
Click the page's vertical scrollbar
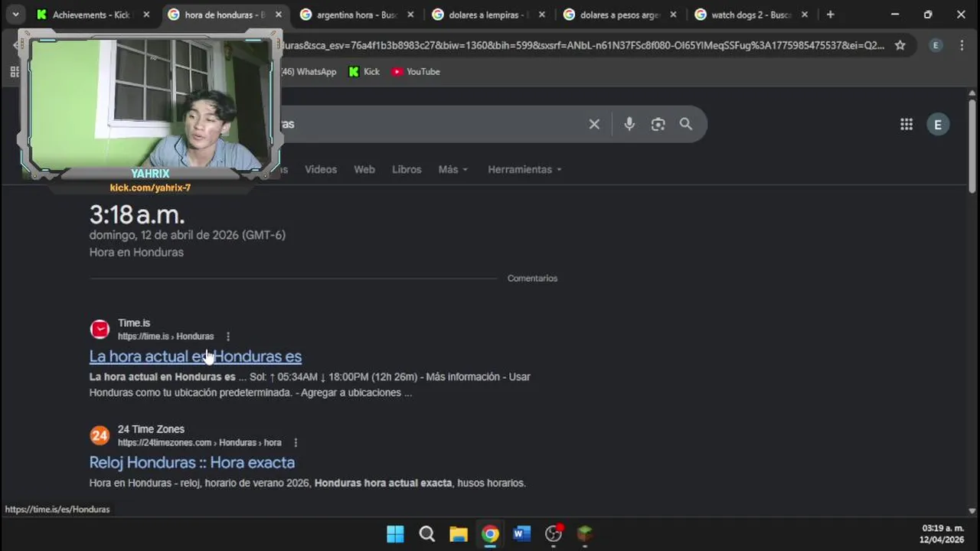pyautogui.click(x=972, y=145)
